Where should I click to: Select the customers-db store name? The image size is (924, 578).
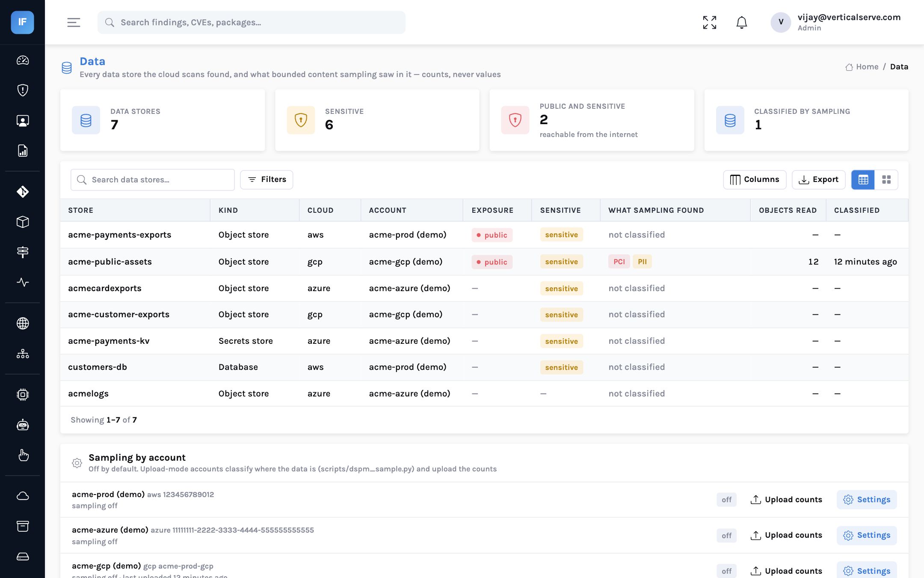pyautogui.click(x=98, y=367)
